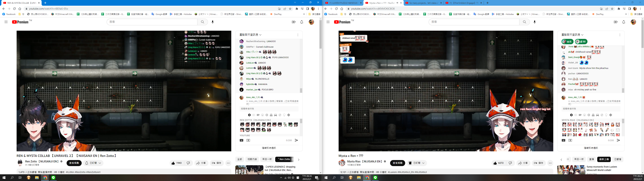Send chat message in Mysta Rias chat
Screen dimensions: 644x181
[x=618, y=140]
